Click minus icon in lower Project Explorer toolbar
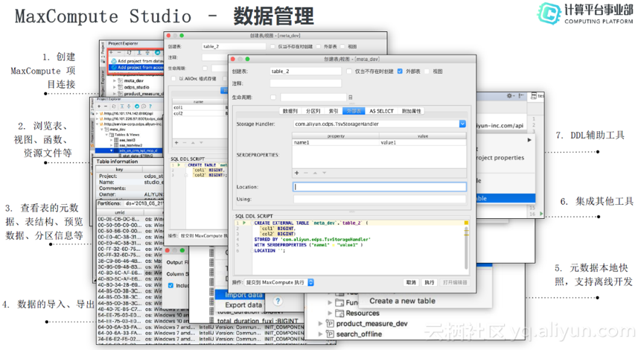Viewport: 644px width, 350px height. (x=106, y=106)
